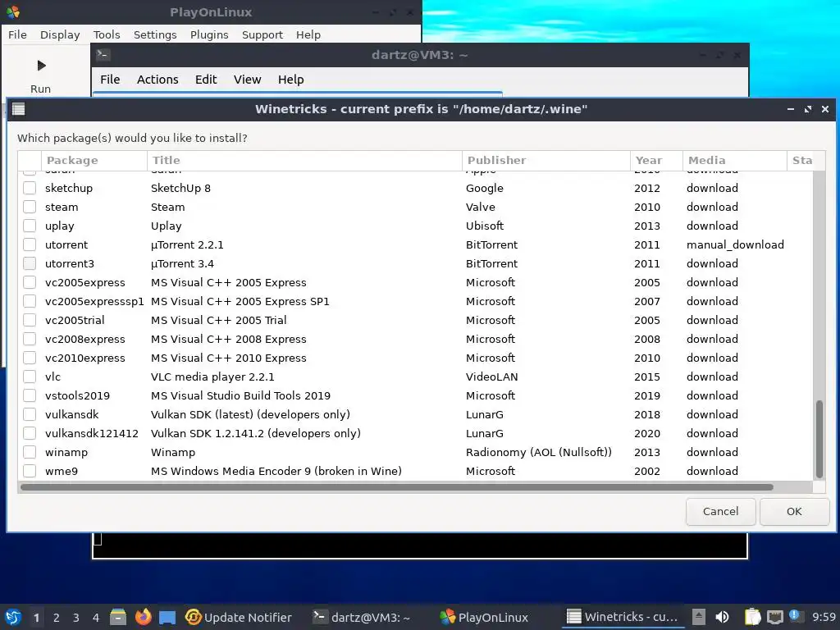This screenshot has height=630, width=840.
Task: Click the Winetricks window menu icon
Action: (x=19, y=109)
